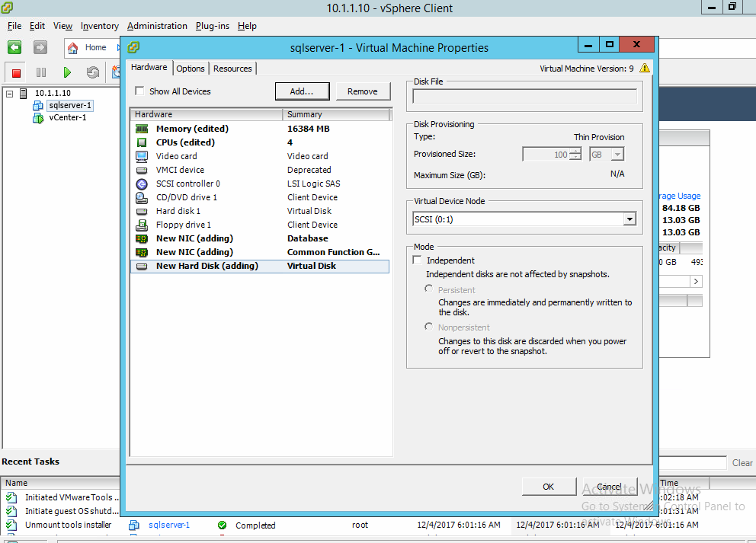Select the Persistent radio button

click(x=428, y=289)
